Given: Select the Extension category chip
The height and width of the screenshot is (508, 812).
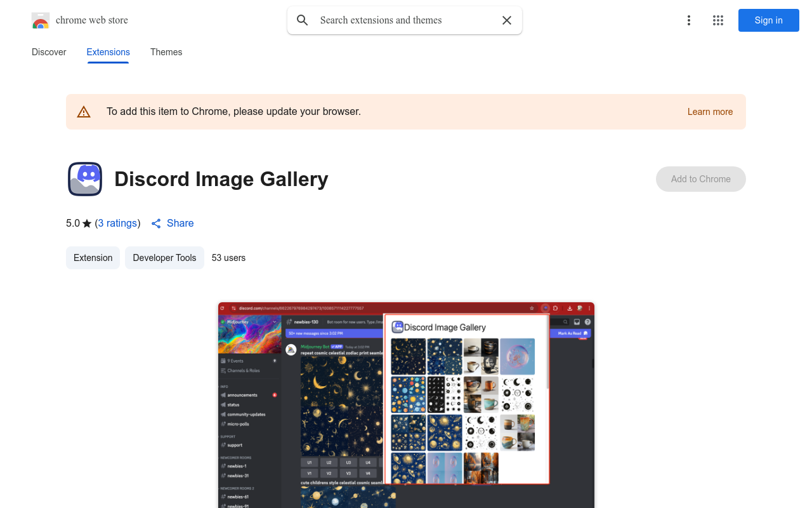Looking at the screenshot, I should (x=93, y=258).
